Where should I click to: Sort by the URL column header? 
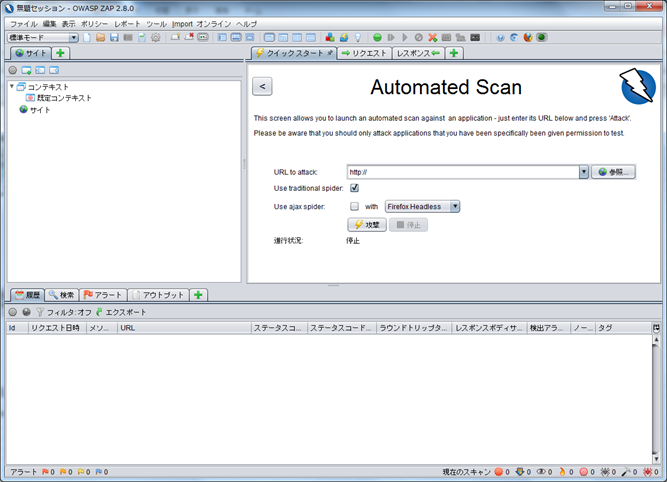184,328
